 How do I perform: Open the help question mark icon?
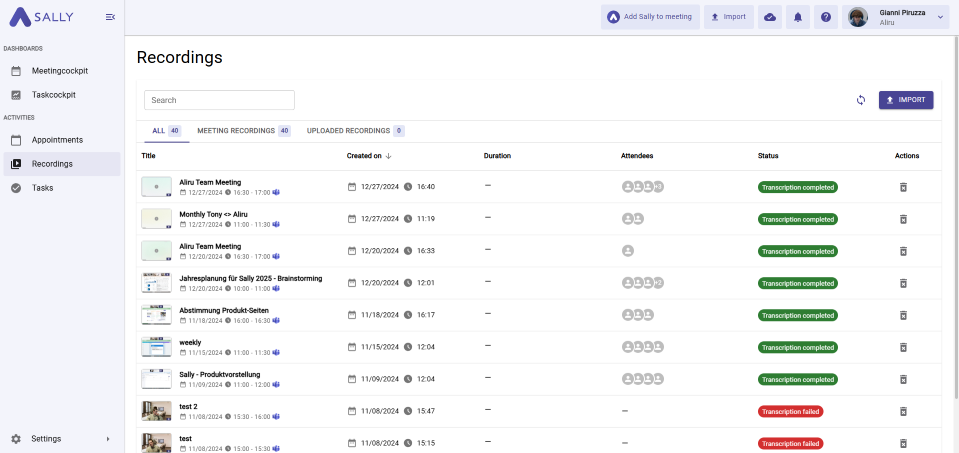click(826, 17)
